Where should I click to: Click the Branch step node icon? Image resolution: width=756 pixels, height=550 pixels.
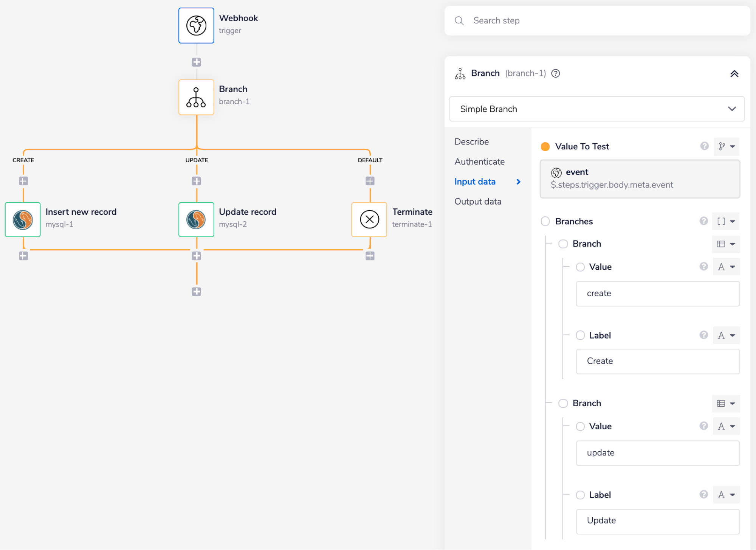click(196, 97)
